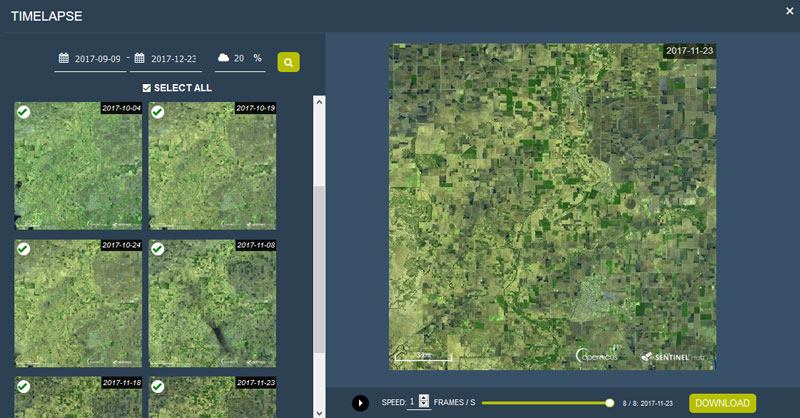Play the timelapse animation

tap(360, 403)
